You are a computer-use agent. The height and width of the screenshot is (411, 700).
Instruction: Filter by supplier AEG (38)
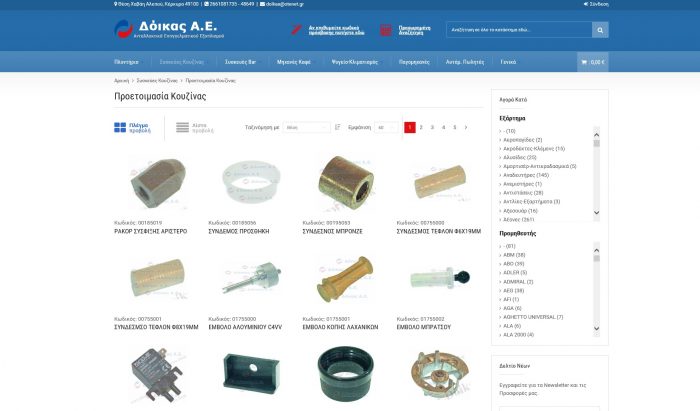pyautogui.click(x=513, y=291)
